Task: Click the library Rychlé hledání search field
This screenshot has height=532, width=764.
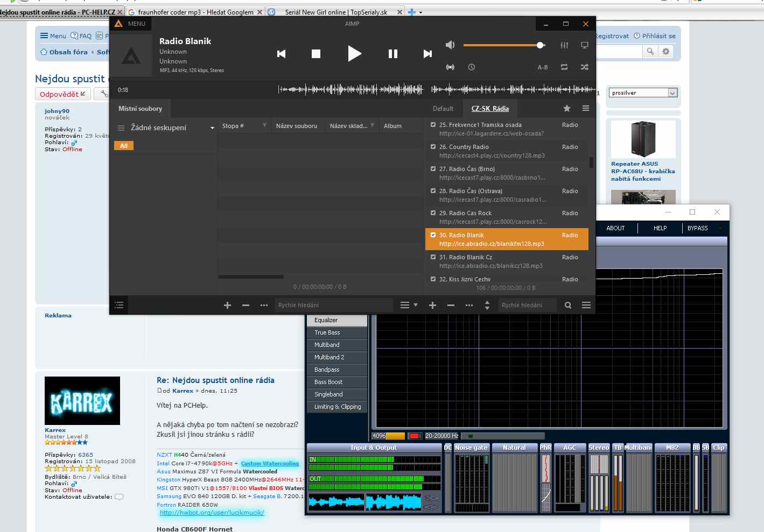Action: click(x=334, y=305)
